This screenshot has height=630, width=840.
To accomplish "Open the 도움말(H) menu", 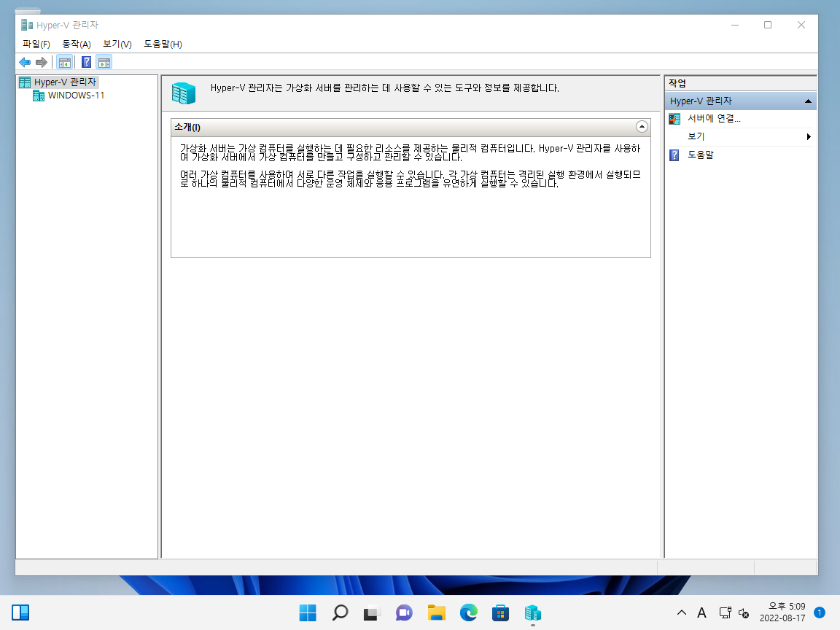I will [163, 44].
